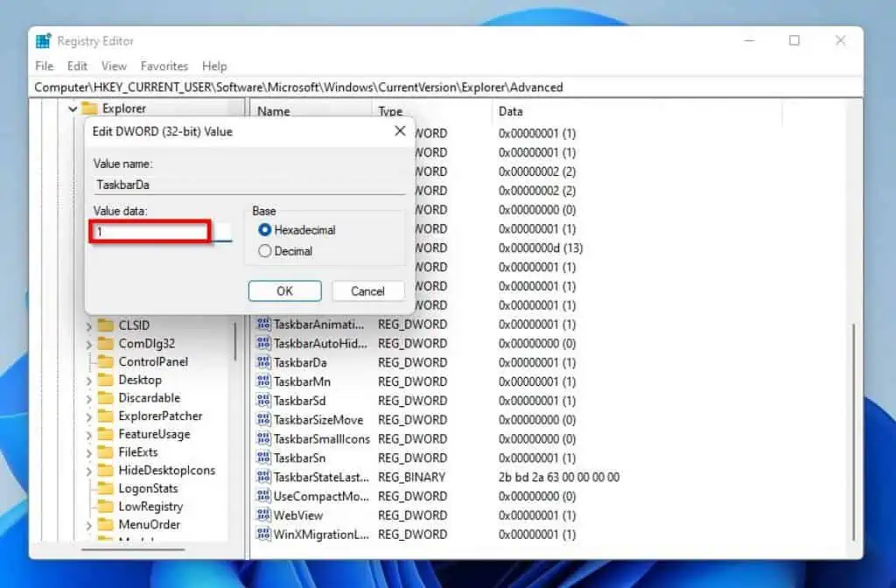
Task: Click the Registry Editor app icon in title bar
Action: (43, 41)
